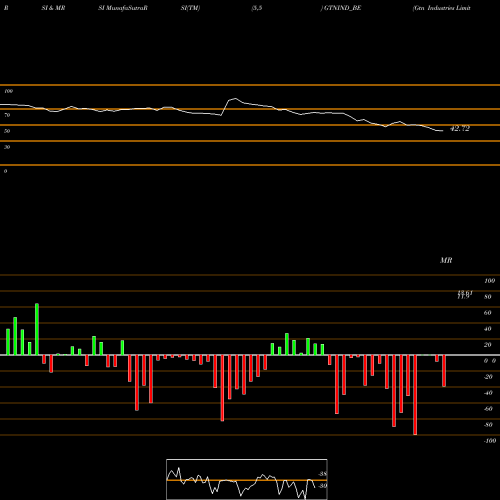
Task: Click the 80 label on the MR scale
Action: point(488,297)
